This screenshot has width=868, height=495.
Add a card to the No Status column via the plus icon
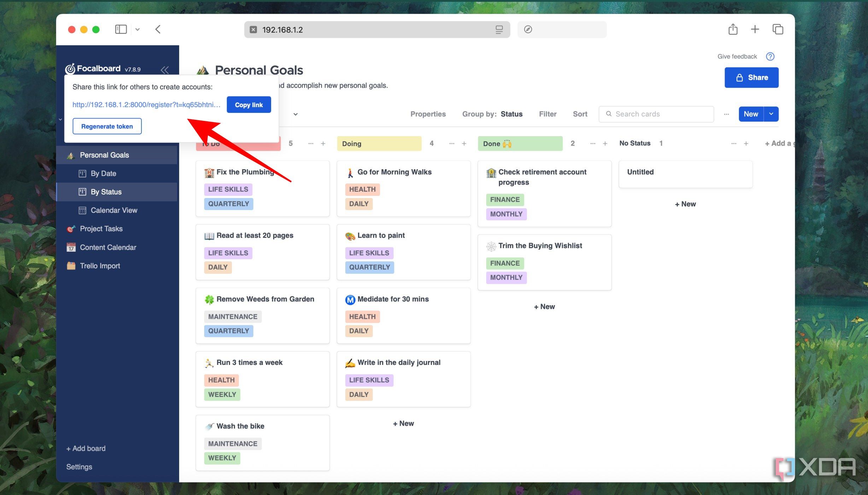pyautogui.click(x=746, y=144)
